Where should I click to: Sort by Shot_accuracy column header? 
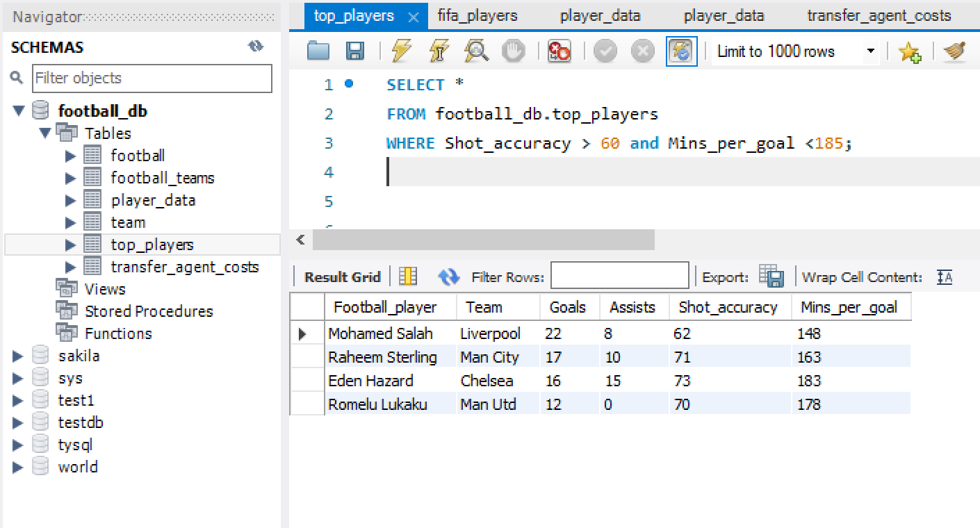728,307
